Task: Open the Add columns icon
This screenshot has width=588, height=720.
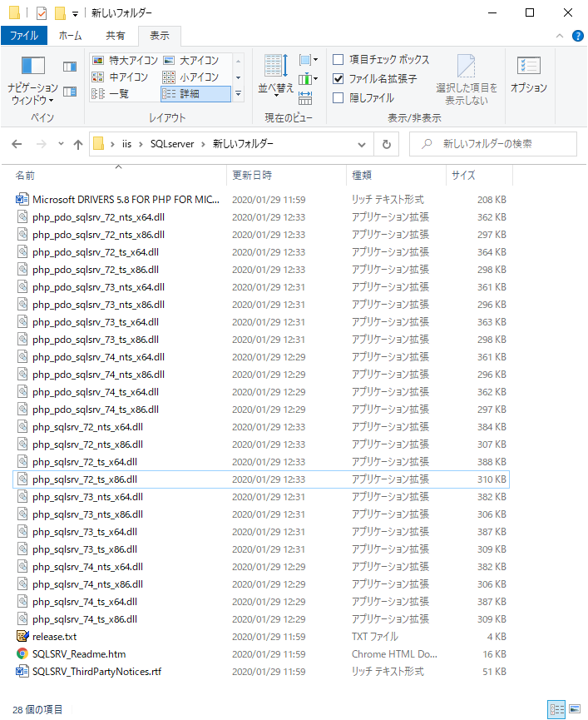Action: click(309, 79)
